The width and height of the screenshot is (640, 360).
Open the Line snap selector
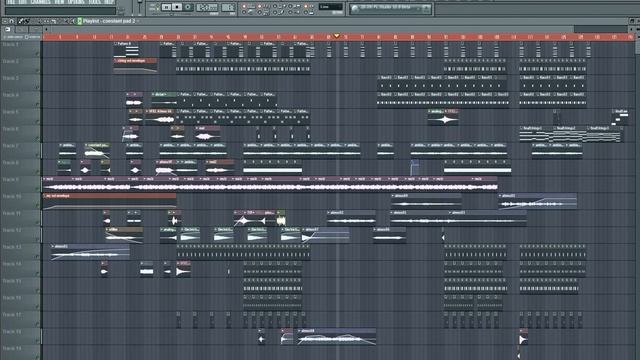pyautogui.click(x=331, y=7)
